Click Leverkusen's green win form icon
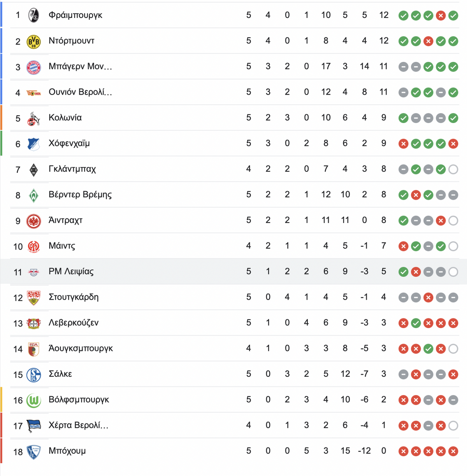The width and height of the screenshot is (467, 476). click(x=416, y=323)
